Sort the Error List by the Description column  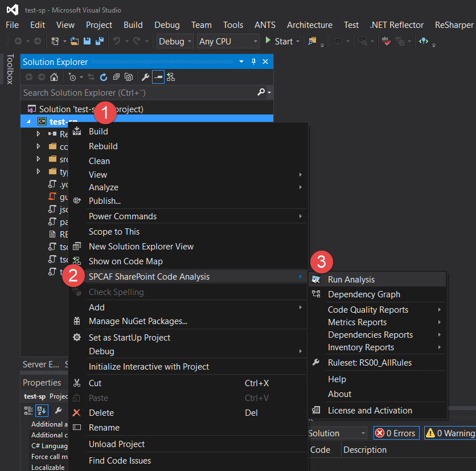(x=365, y=450)
